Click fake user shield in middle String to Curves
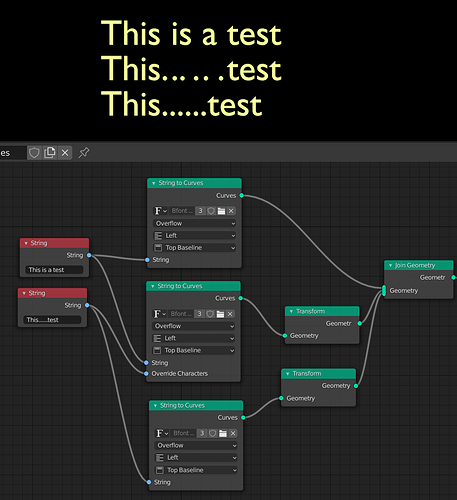The height and width of the screenshot is (500, 457). [x=210, y=314]
